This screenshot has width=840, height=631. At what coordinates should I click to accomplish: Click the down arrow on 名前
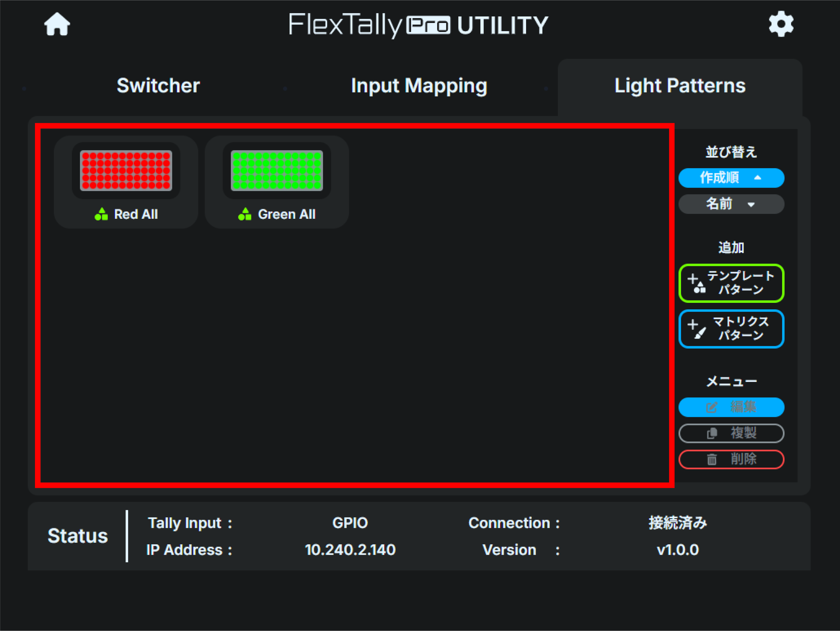coord(751,205)
